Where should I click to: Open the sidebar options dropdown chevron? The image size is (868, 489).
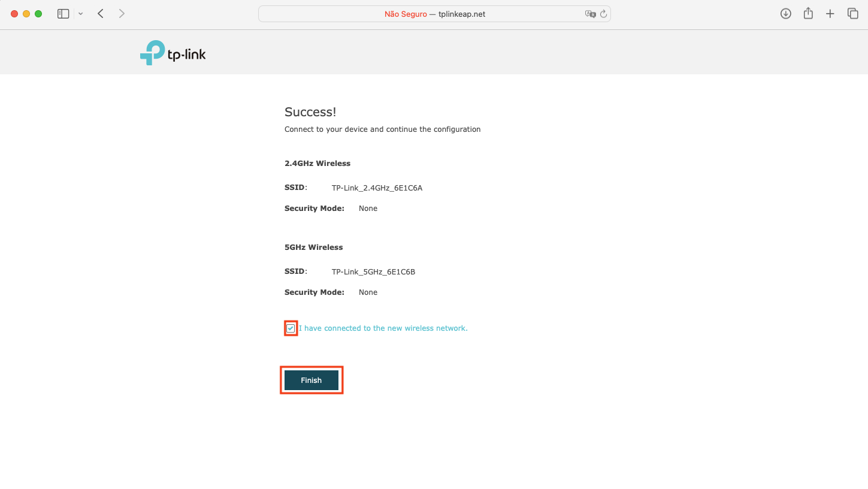point(81,14)
